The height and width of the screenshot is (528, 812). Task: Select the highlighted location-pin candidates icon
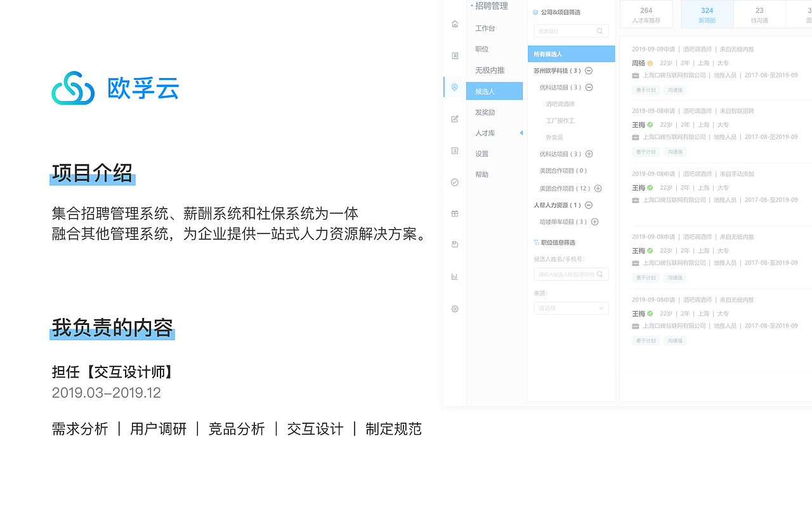click(454, 88)
